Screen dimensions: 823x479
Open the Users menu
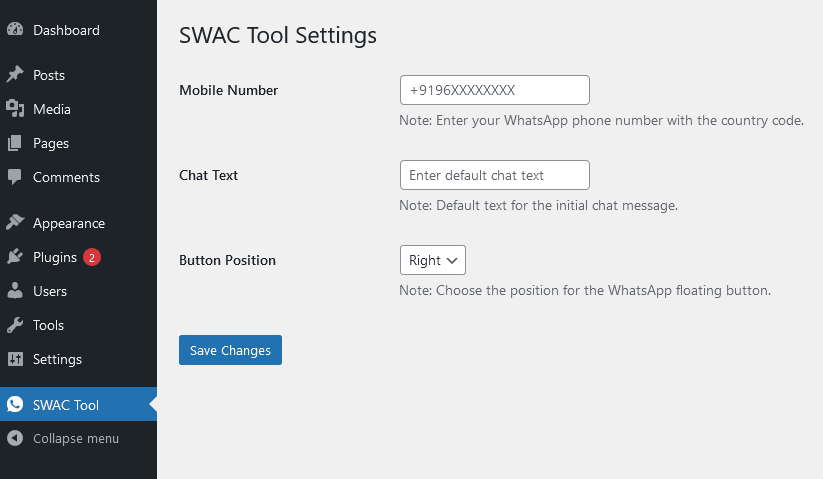(x=78, y=291)
